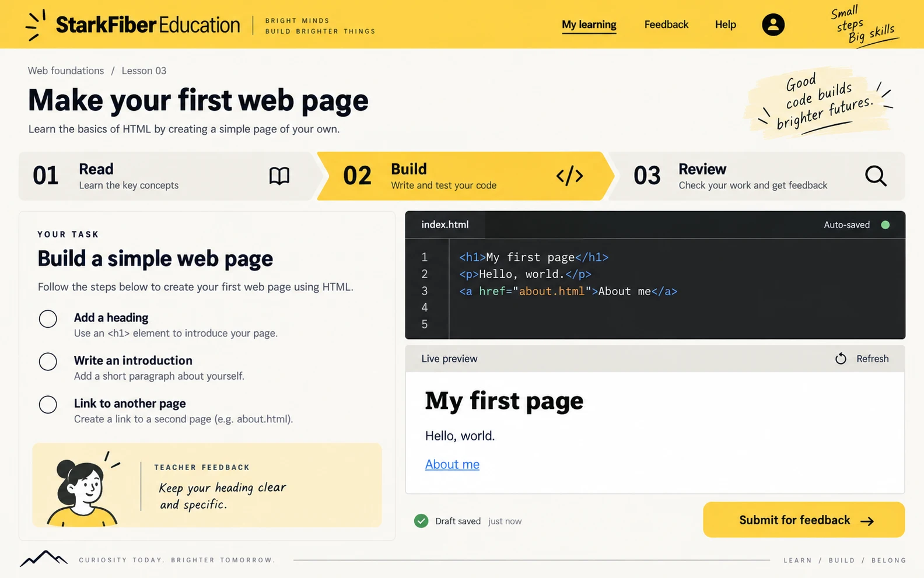Image resolution: width=924 pixels, height=578 pixels.
Task: Click Hello, world. text in preview
Action: point(460,436)
